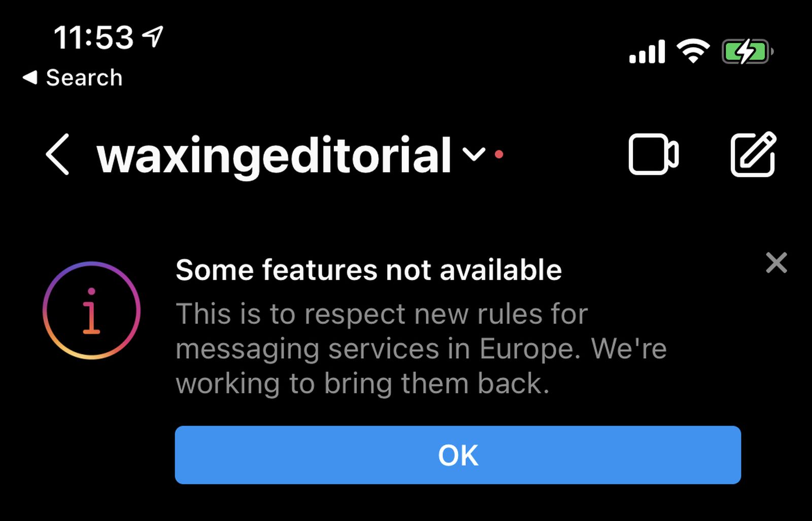Tap the gradient info circle icon
812x521 pixels.
pyautogui.click(x=91, y=310)
